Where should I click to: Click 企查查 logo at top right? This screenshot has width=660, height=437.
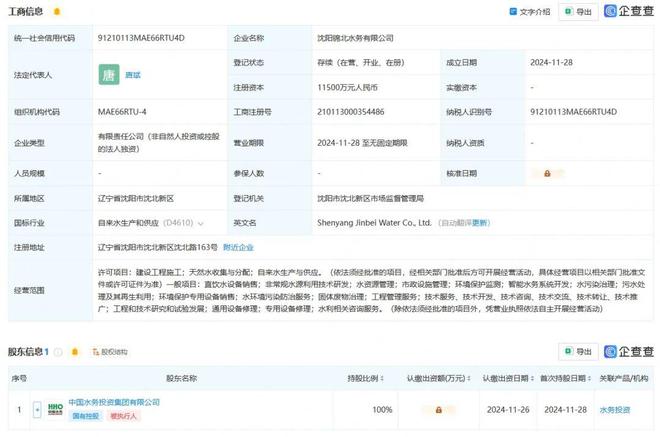tap(629, 11)
